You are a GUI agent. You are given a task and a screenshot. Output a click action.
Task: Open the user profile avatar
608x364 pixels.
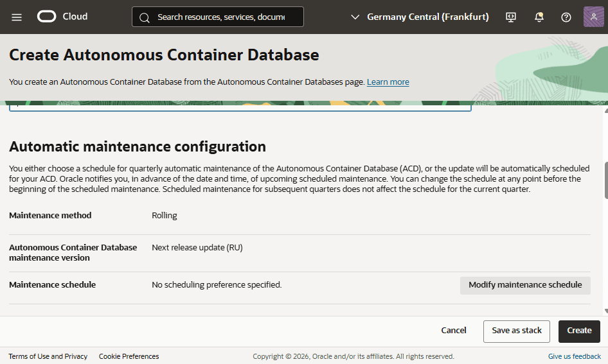(594, 17)
